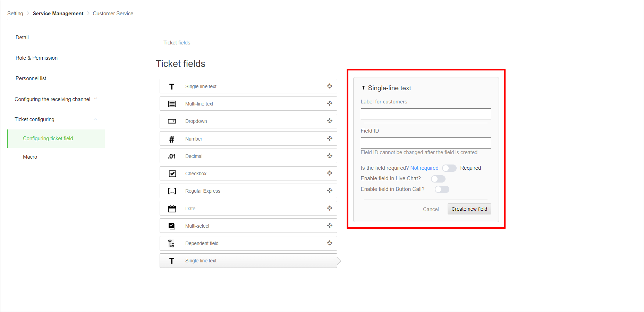The height and width of the screenshot is (312, 644).
Task: Click Cancel in the field form
Action: 431,209
